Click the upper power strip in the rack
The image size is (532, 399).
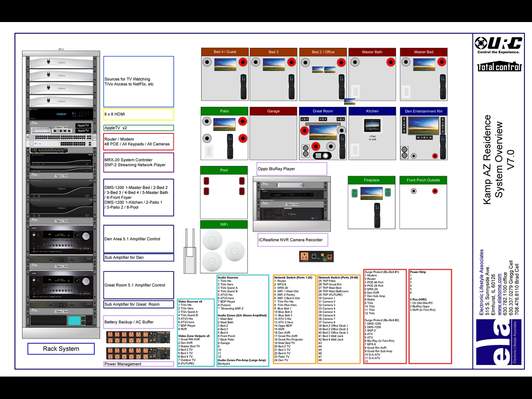click(138, 337)
